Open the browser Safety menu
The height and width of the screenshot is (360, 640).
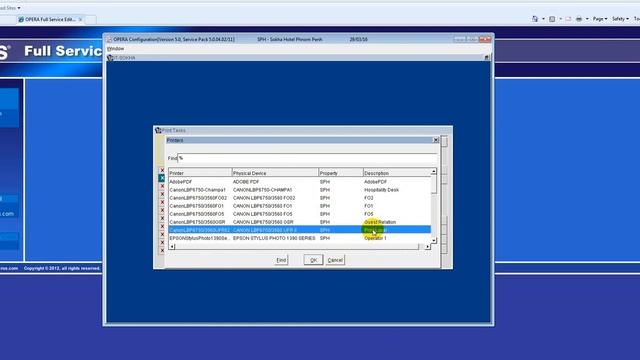pyautogui.click(x=620, y=19)
